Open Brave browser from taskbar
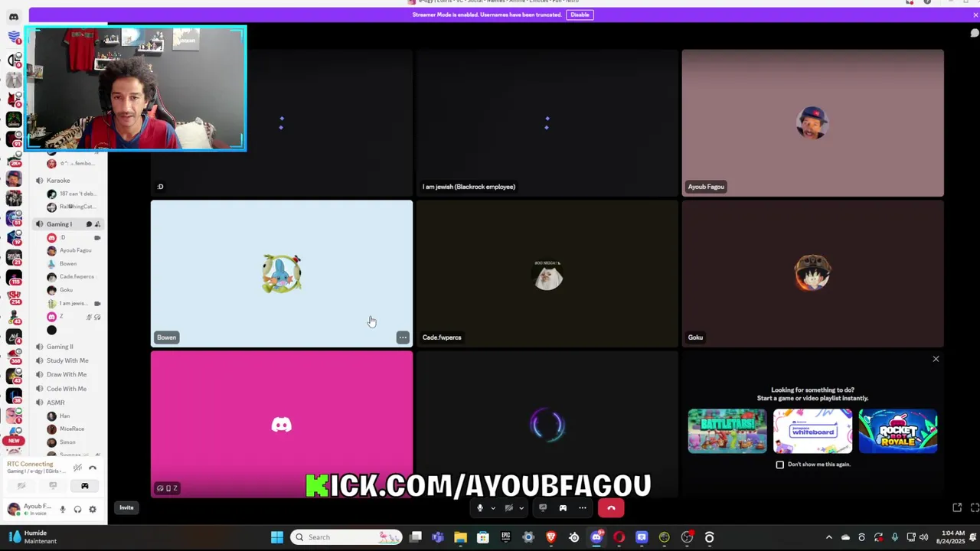 (x=551, y=537)
